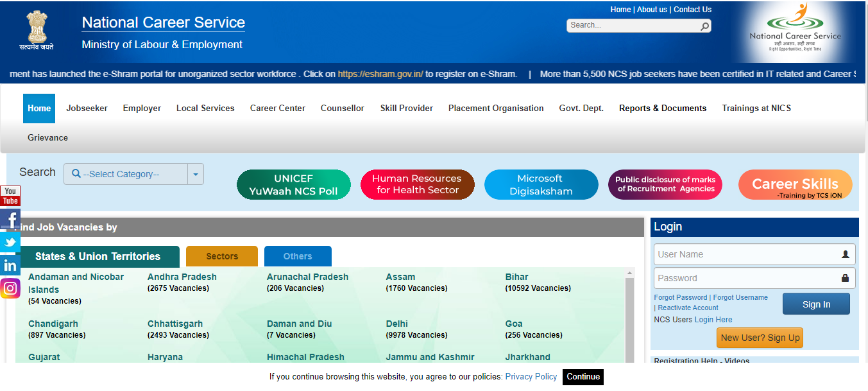
Task: Open the Facebook social icon
Action: pyautogui.click(x=10, y=220)
